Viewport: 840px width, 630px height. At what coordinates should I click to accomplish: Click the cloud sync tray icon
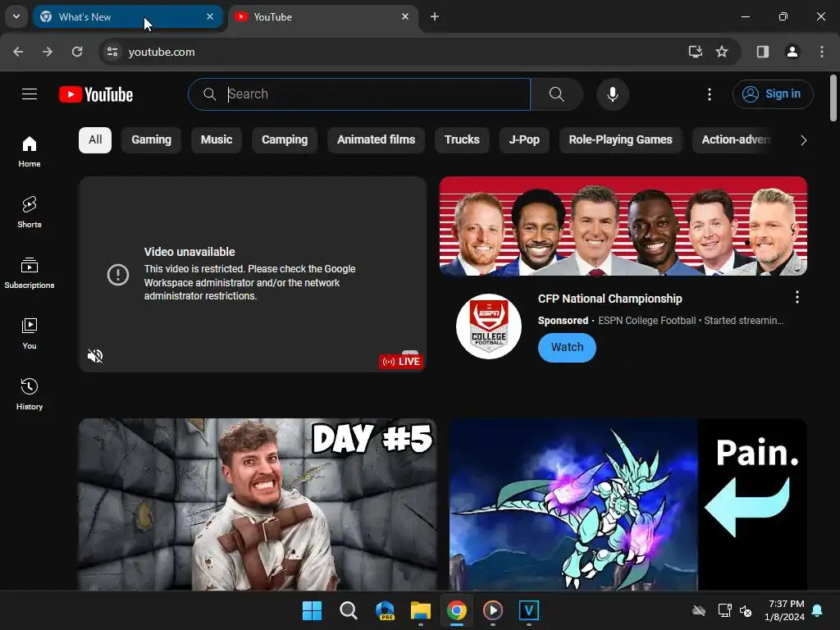[x=699, y=610]
